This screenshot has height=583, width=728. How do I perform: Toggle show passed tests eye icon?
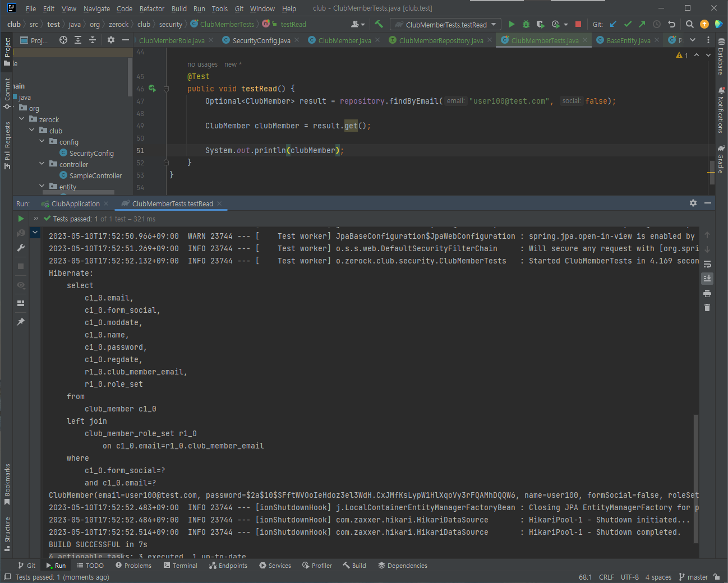point(21,285)
